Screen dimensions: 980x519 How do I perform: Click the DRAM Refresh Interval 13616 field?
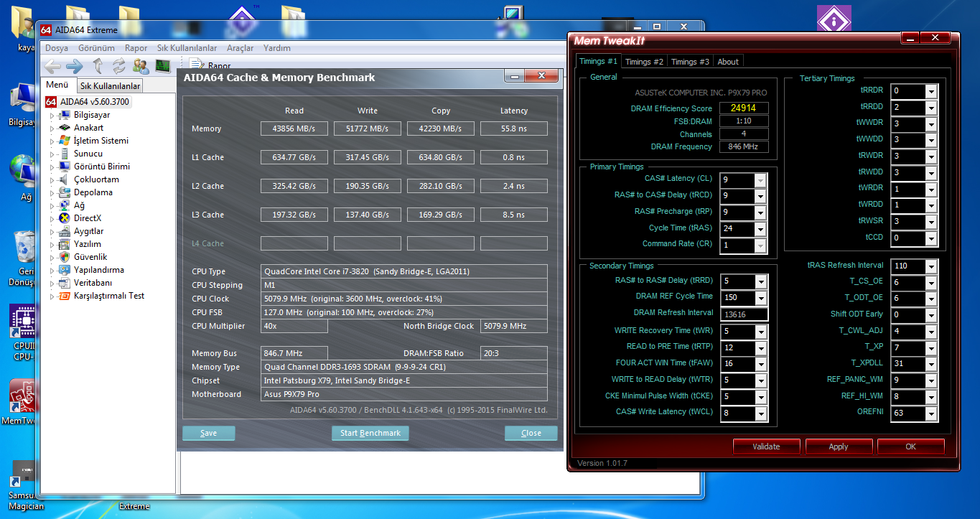744,314
